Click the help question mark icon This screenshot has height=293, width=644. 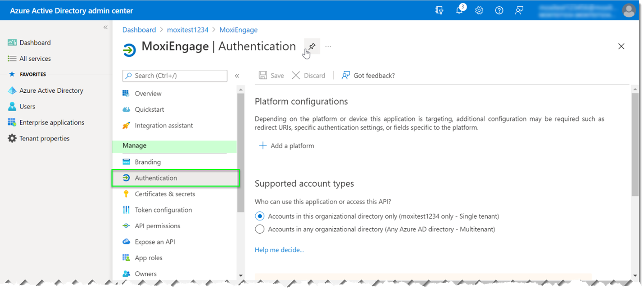(499, 10)
